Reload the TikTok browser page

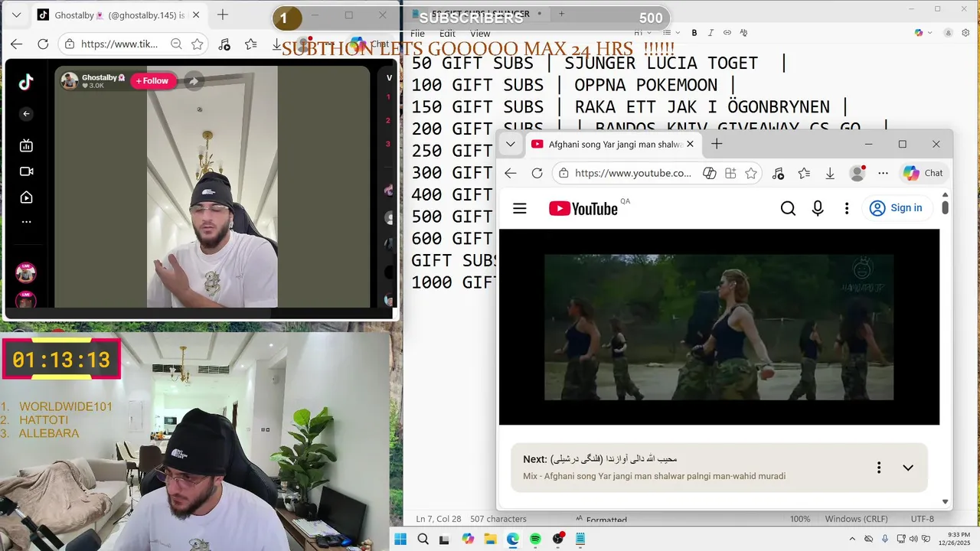pyautogui.click(x=43, y=44)
